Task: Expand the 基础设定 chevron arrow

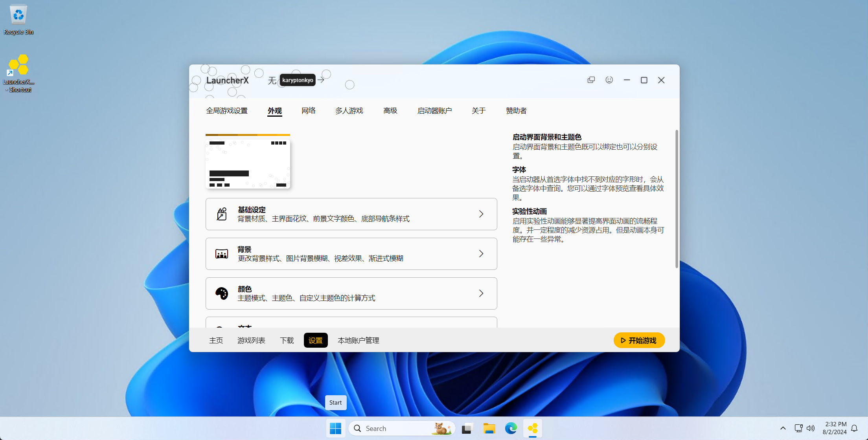Action: (481, 214)
